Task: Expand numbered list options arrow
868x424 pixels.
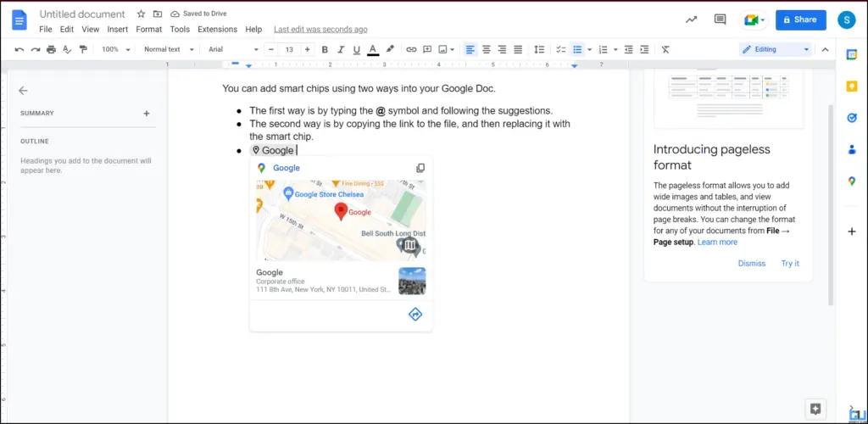Action: (615, 49)
